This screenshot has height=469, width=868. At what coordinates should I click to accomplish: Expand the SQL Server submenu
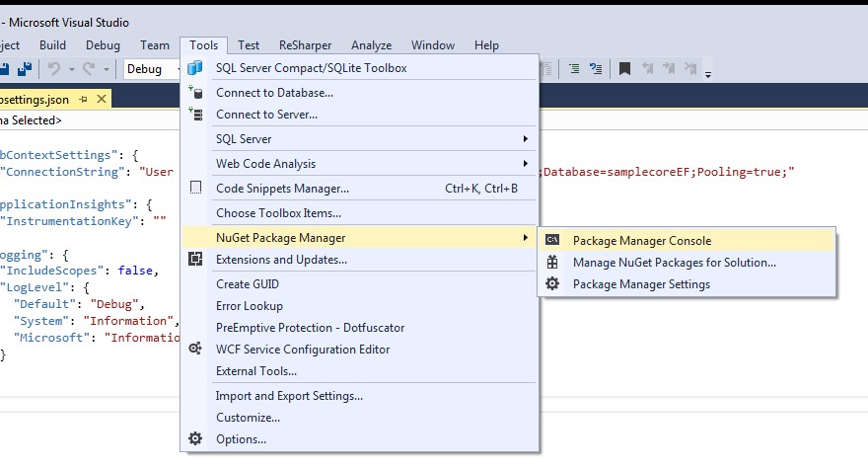point(360,139)
